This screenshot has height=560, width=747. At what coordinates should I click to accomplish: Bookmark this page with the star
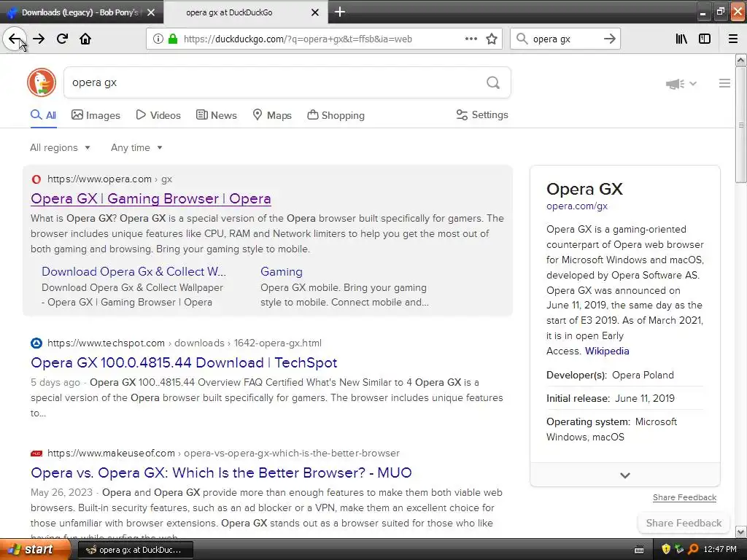tap(492, 39)
